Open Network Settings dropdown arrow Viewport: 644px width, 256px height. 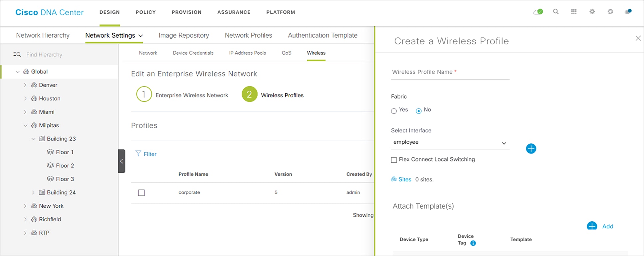140,36
